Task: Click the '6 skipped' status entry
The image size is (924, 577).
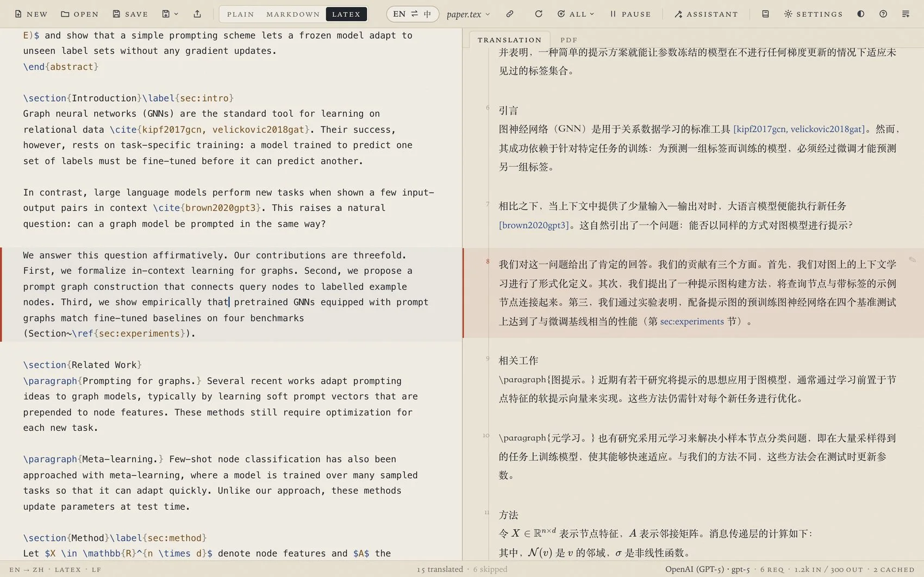Action: click(490, 569)
